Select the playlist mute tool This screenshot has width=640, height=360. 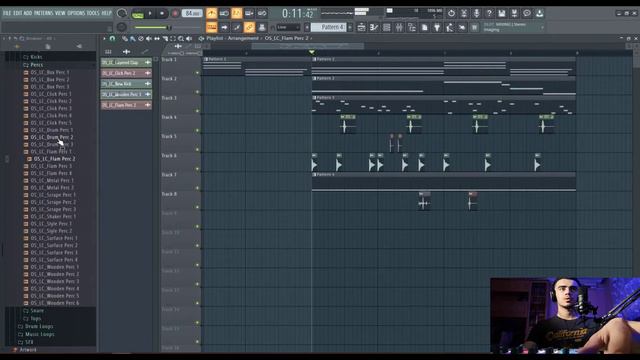click(x=149, y=38)
